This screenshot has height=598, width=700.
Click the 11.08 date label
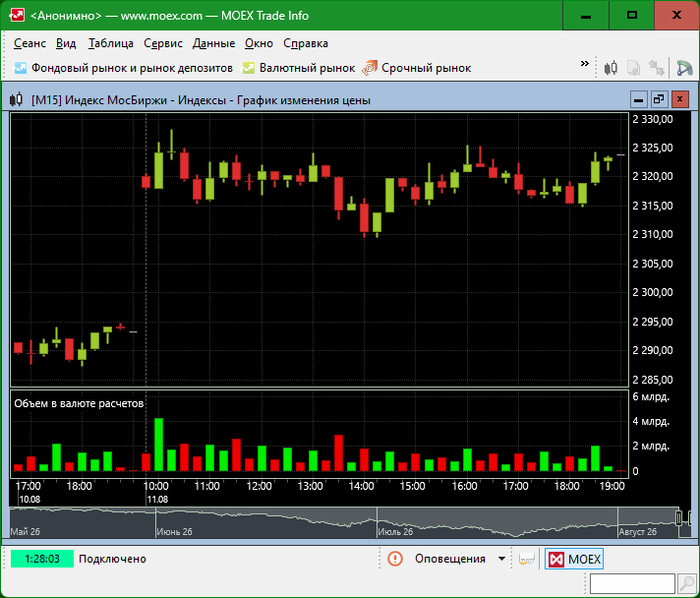tap(158, 499)
